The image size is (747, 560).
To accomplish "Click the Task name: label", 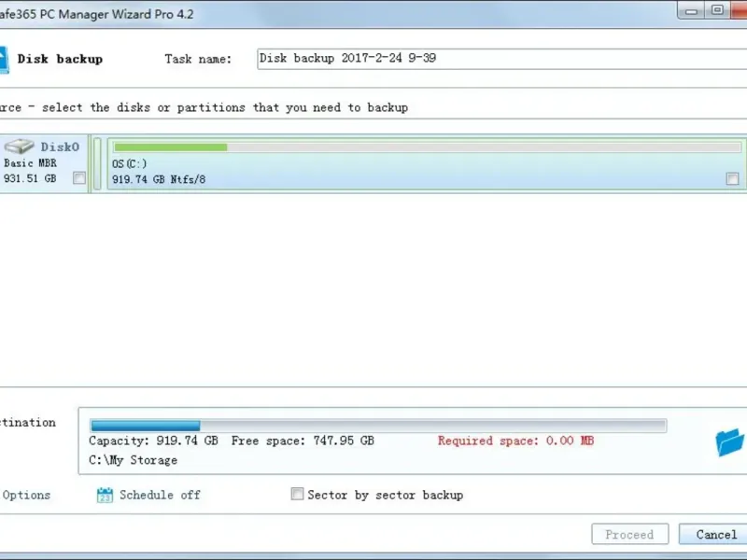I will pyautogui.click(x=198, y=59).
